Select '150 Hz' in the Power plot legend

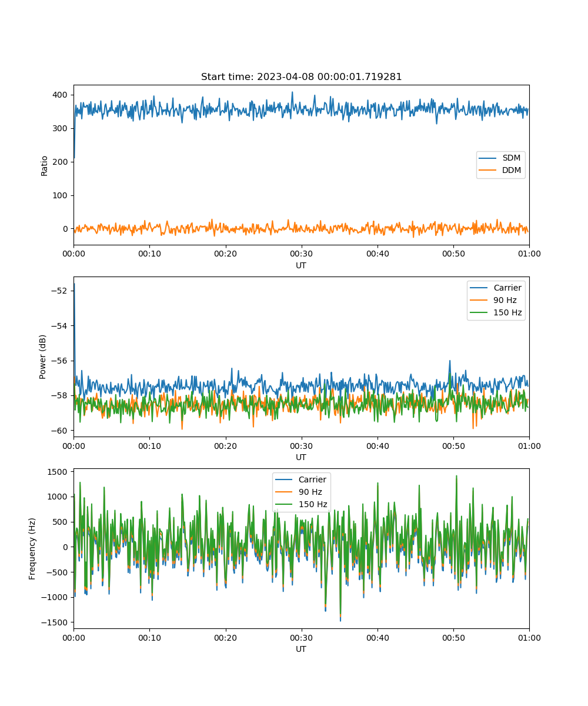click(496, 312)
